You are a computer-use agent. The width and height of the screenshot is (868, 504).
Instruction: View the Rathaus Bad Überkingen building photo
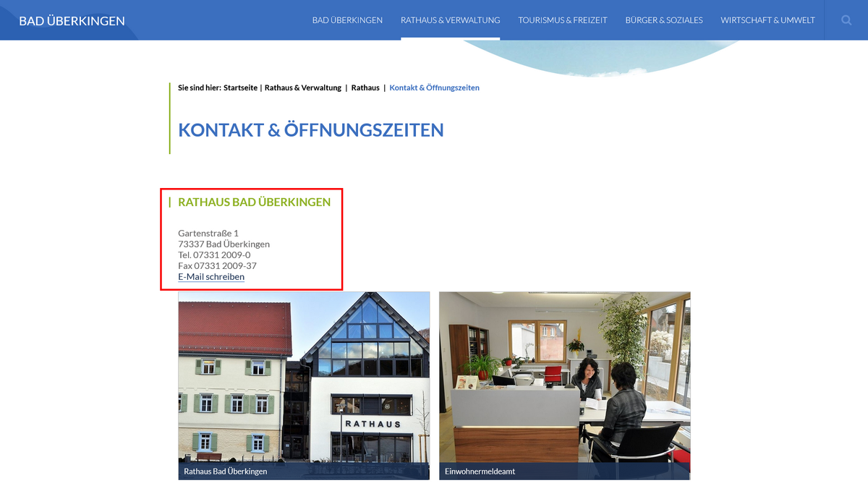tap(304, 385)
